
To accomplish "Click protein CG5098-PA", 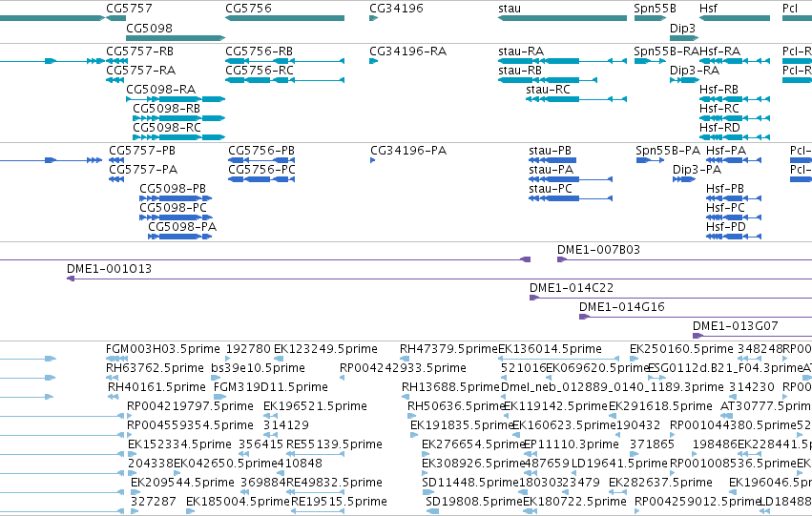I will pyautogui.click(x=182, y=227).
